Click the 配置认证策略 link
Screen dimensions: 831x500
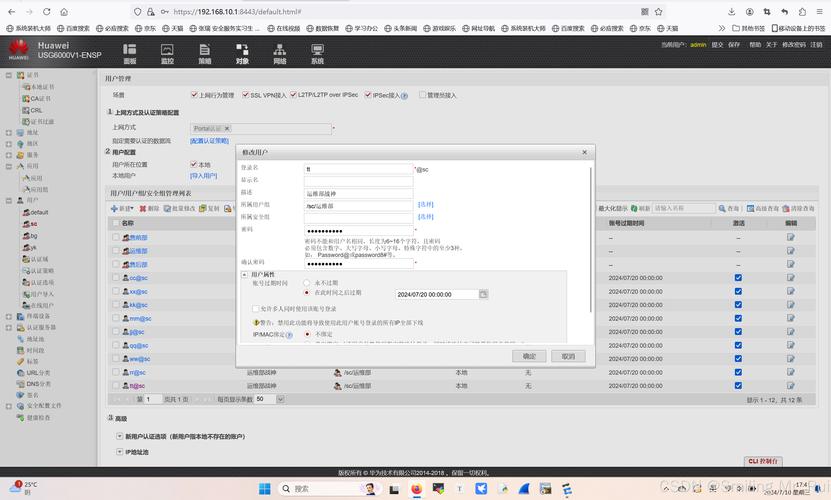[x=209, y=141]
